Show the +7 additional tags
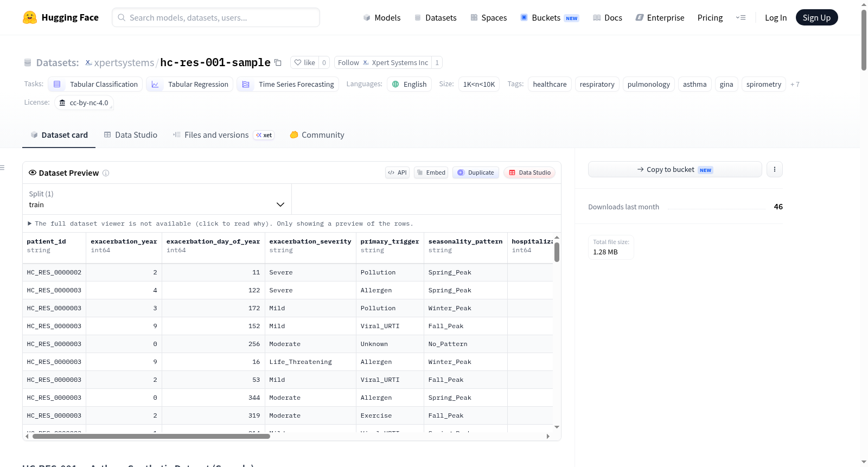 pyautogui.click(x=795, y=84)
